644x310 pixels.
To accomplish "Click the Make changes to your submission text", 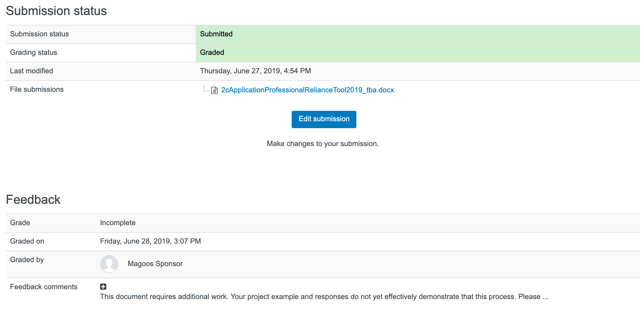I will (323, 144).
